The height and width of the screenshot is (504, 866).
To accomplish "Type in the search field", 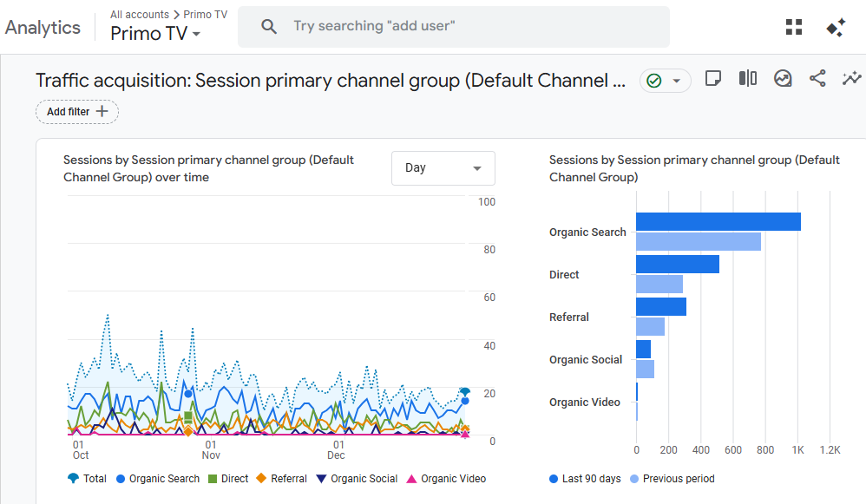I will [x=469, y=27].
